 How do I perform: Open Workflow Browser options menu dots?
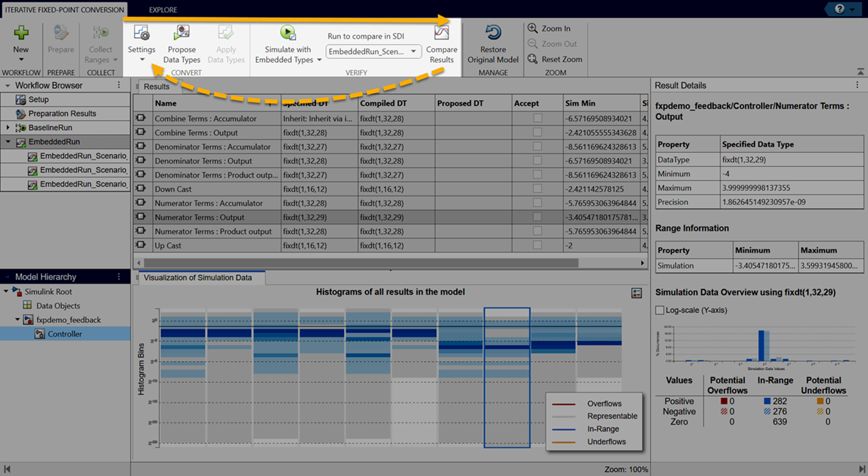pos(119,85)
